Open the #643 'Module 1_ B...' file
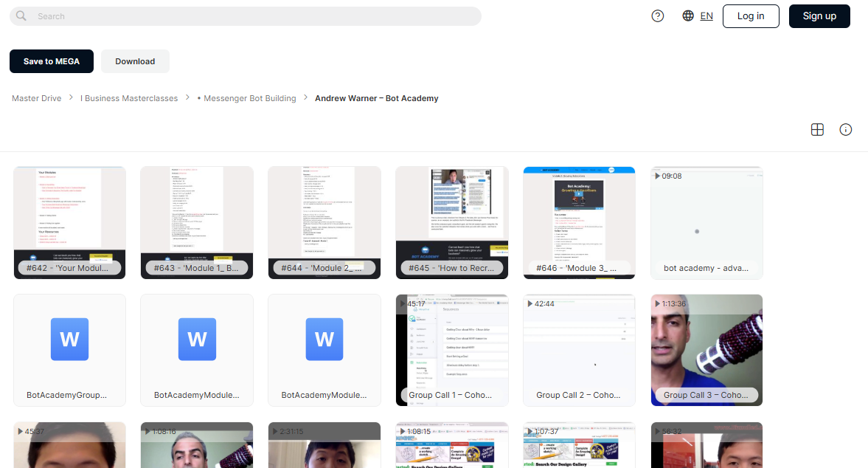Viewport: 868px width, 468px height. pos(197,223)
